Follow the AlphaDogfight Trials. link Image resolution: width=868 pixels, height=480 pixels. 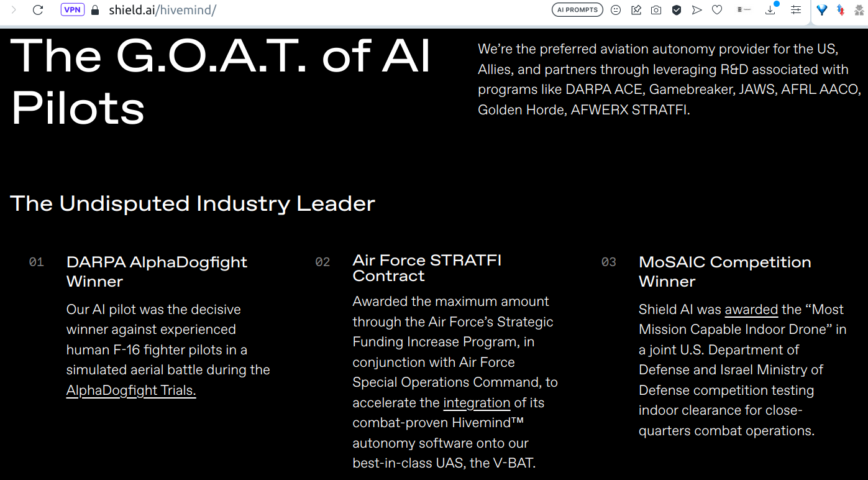(131, 390)
